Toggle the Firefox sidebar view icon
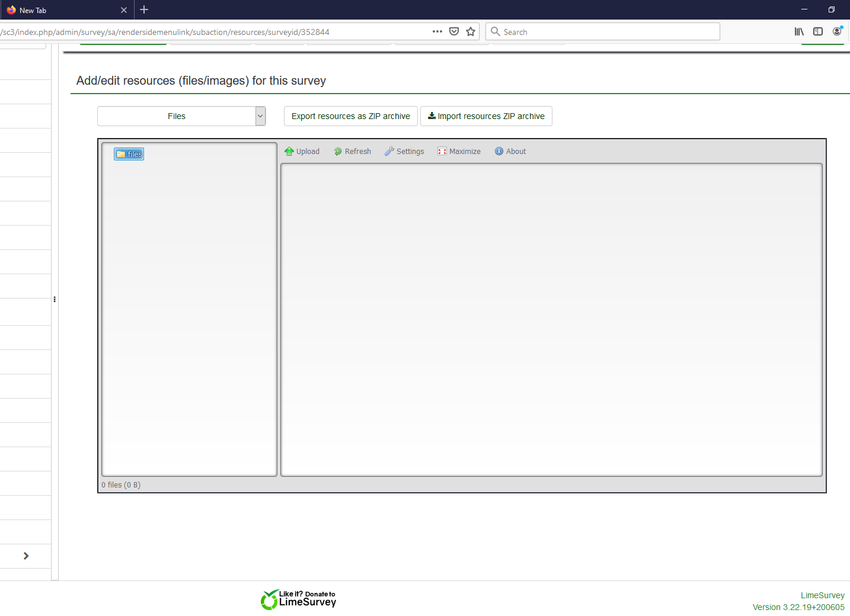This screenshot has width=850, height=616. coord(818,32)
